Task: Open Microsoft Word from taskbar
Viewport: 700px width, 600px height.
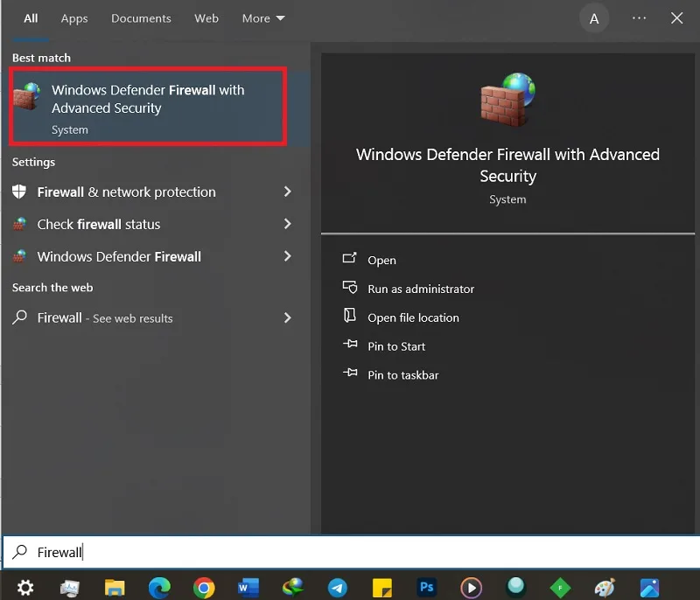Action: click(248, 588)
